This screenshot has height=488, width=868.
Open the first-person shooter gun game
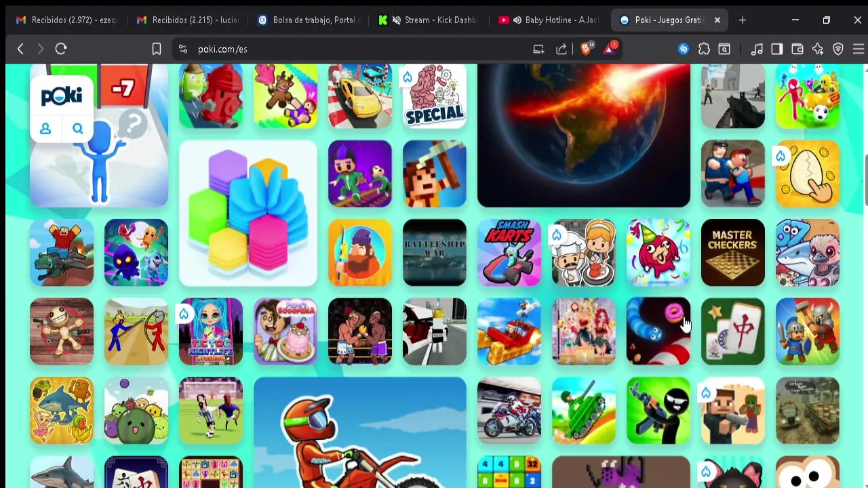click(x=733, y=96)
